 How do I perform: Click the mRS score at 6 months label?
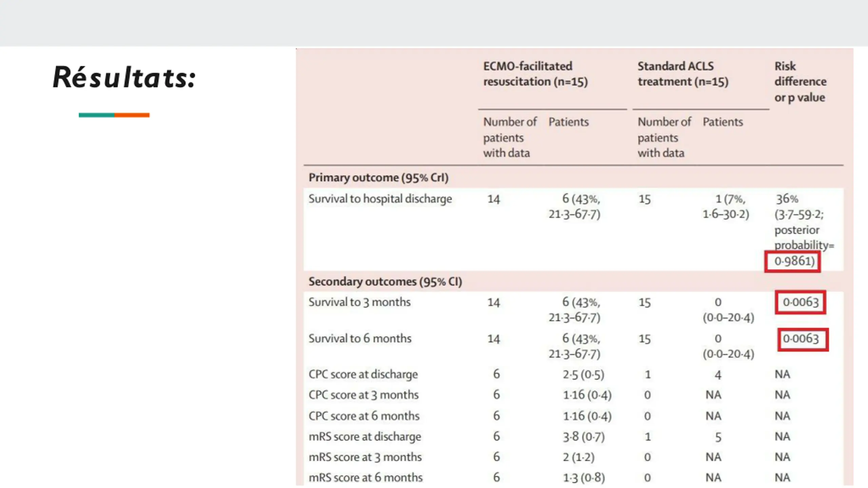(366, 477)
